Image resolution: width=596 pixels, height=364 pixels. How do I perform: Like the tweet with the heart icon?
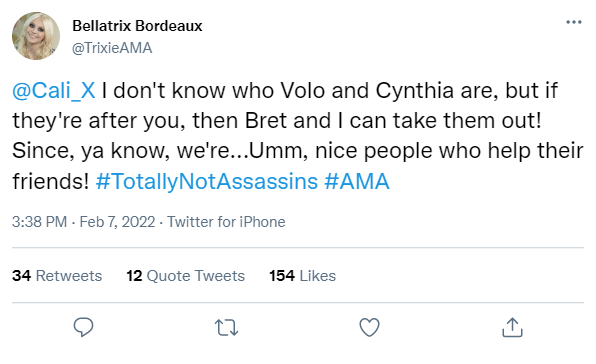pyautogui.click(x=369, y=327)
